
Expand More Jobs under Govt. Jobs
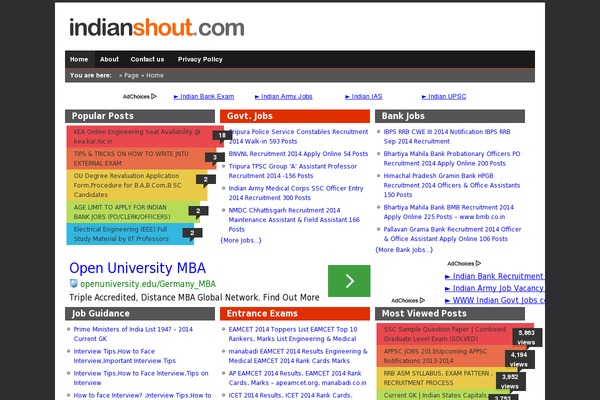tap(241, 241)
